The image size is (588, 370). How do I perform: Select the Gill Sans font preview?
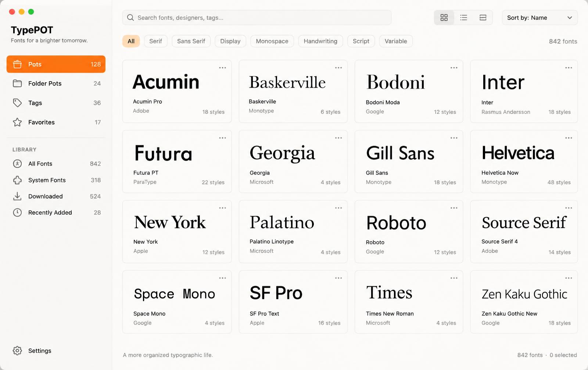(x=400, y=153)
